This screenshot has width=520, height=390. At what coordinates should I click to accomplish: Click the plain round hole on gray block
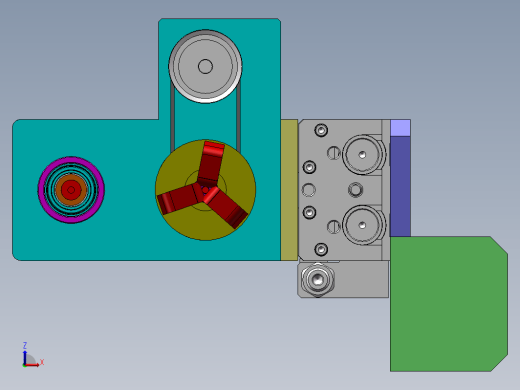click(x=309, y=190)
